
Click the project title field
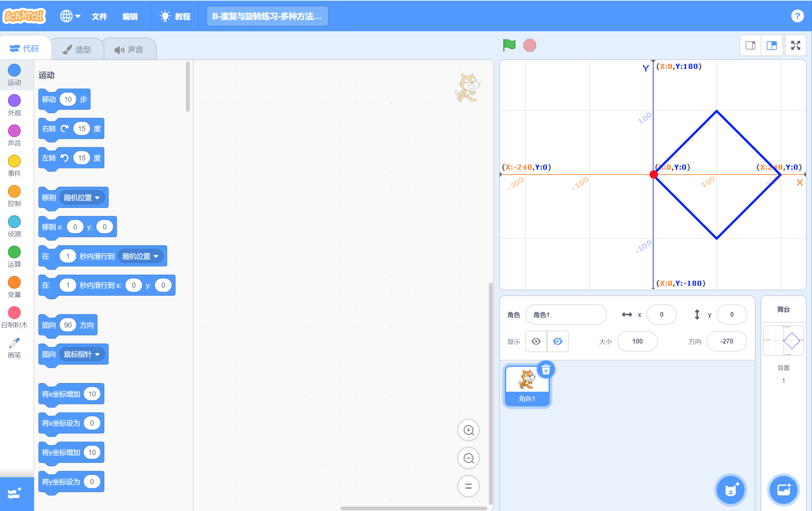tap(267, 16)
